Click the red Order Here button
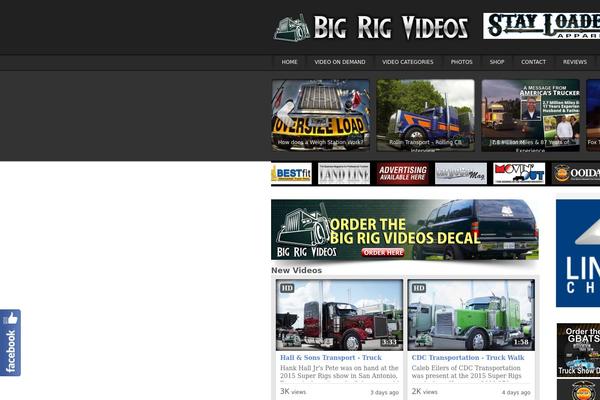The height and width of the screenshot is (400, 600). pyautogui.click(x=383, y=253)
